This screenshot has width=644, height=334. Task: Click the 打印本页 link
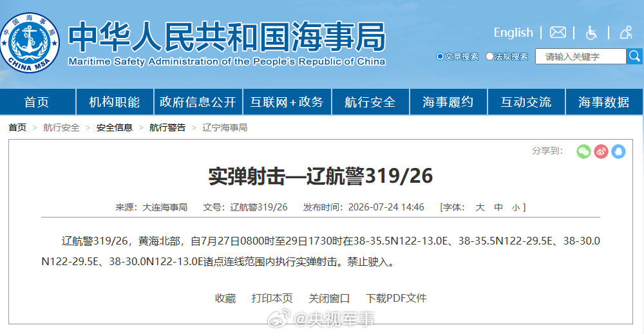(x=272, y=299)
